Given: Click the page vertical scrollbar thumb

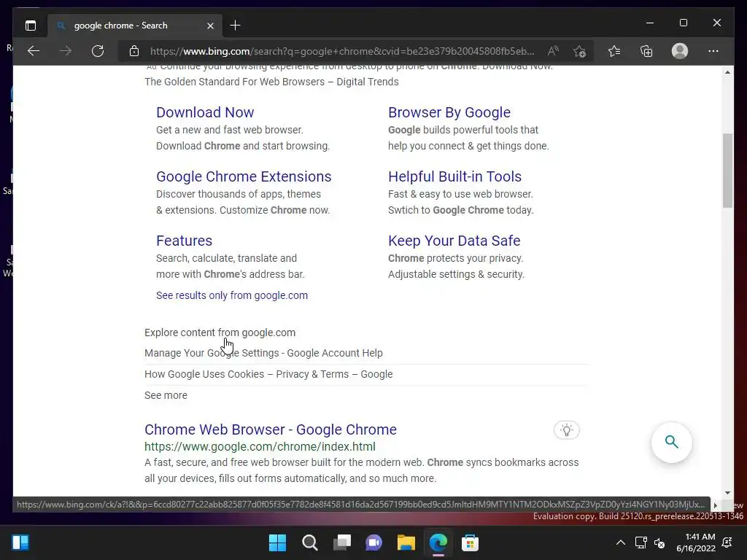Looking at the screenshot, I should [727, 171].
